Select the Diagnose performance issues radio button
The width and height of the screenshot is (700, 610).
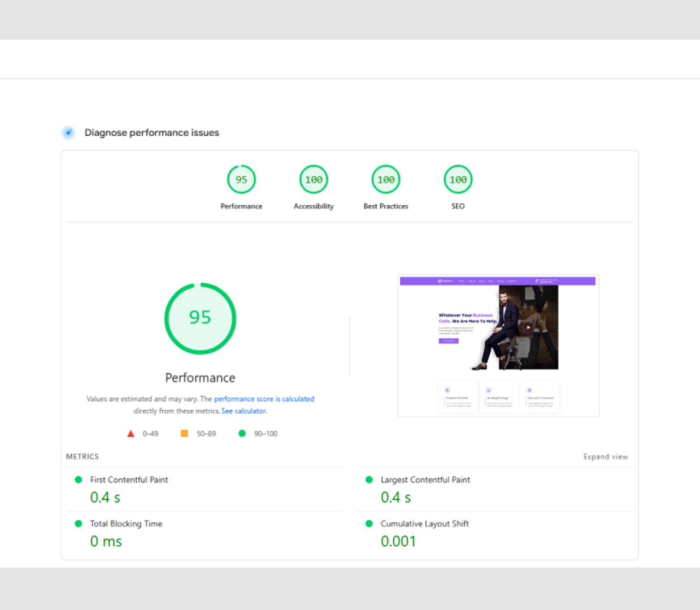(x=68, y=132)
